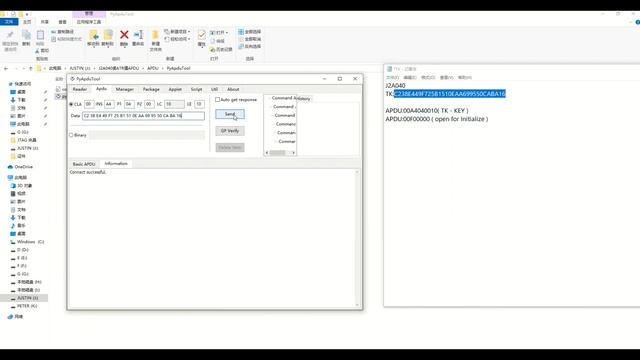Switch to Package tab in PyApduTool
640x360 pixels.
pos(151,89)
